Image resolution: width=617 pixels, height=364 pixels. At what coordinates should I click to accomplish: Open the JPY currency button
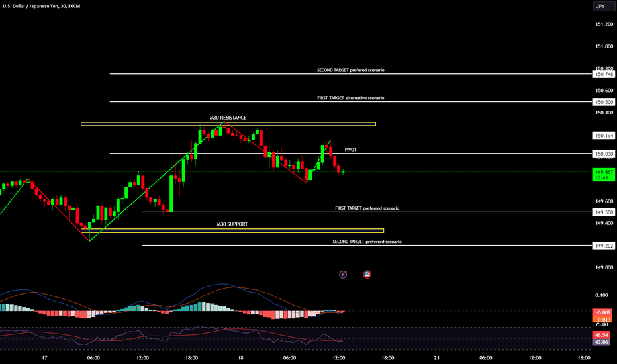pyautogui.click(x=604, y=7)
